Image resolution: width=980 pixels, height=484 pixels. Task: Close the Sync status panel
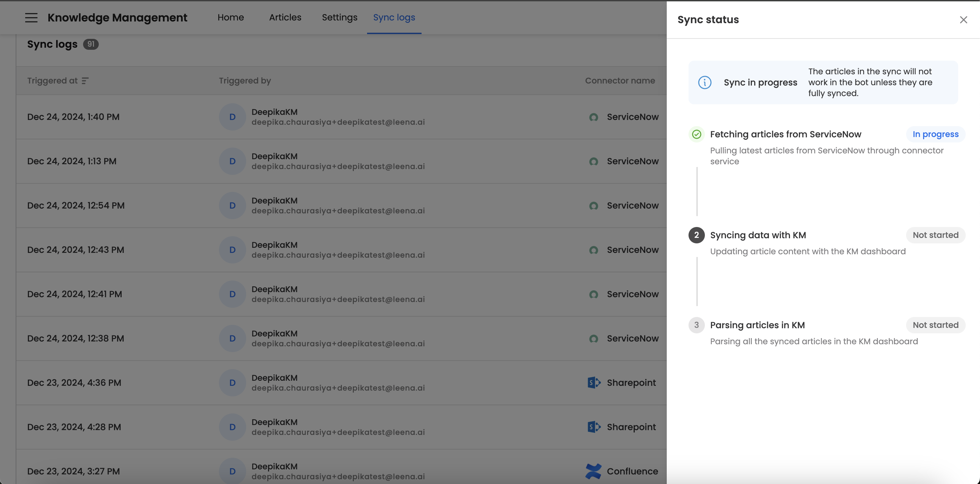[x=963, y=20]
